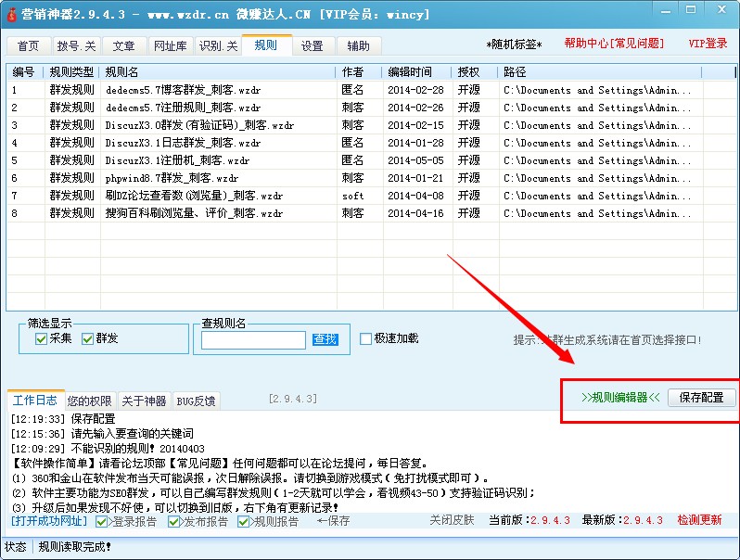Click status text 规则读取完成!
Viewport: 740px width, 560px height.
pos(74,547)
